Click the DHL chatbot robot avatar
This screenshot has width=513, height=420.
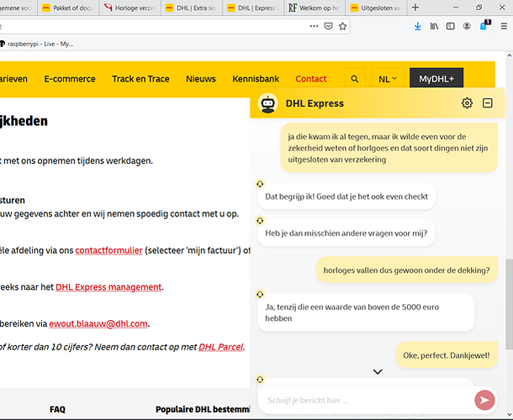[268, 103]
